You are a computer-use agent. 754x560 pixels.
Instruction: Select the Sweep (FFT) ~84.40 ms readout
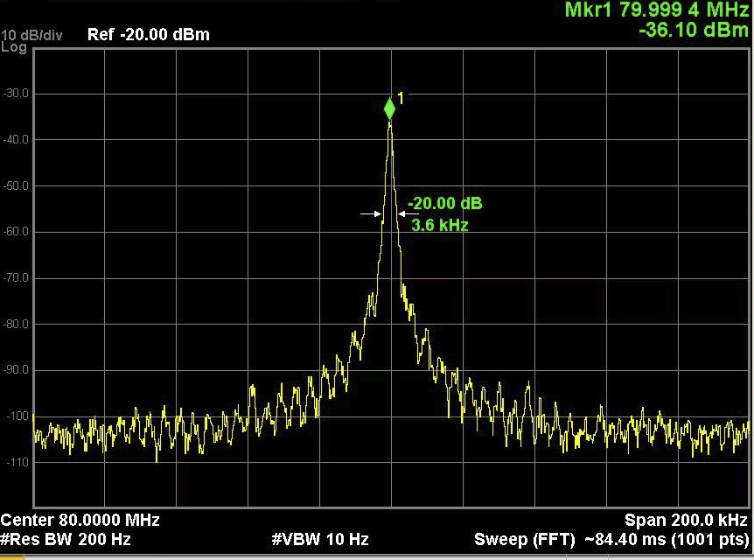point(611,540)
